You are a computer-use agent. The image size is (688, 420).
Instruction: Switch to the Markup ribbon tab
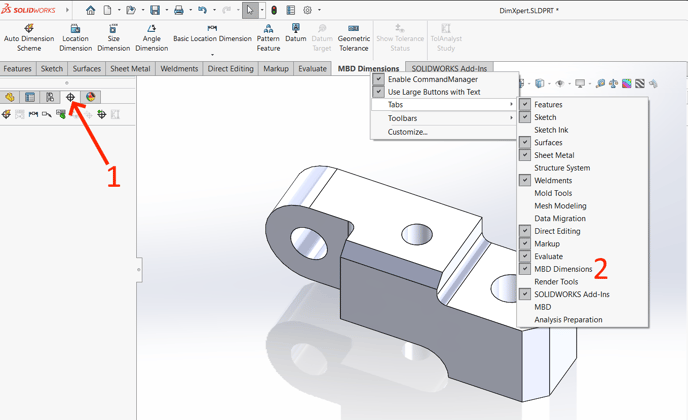276,69
